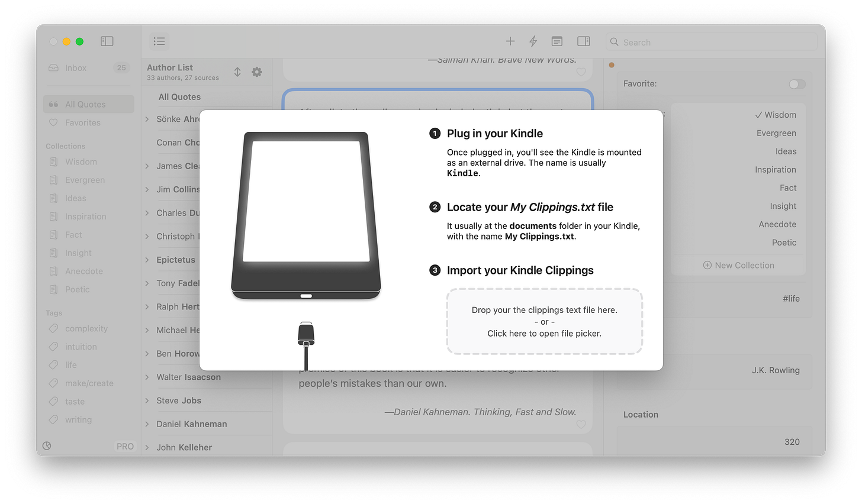Click the Favorites heart icon in sidebar
Viewport: 862px width, 504px height.
point(53,122)
